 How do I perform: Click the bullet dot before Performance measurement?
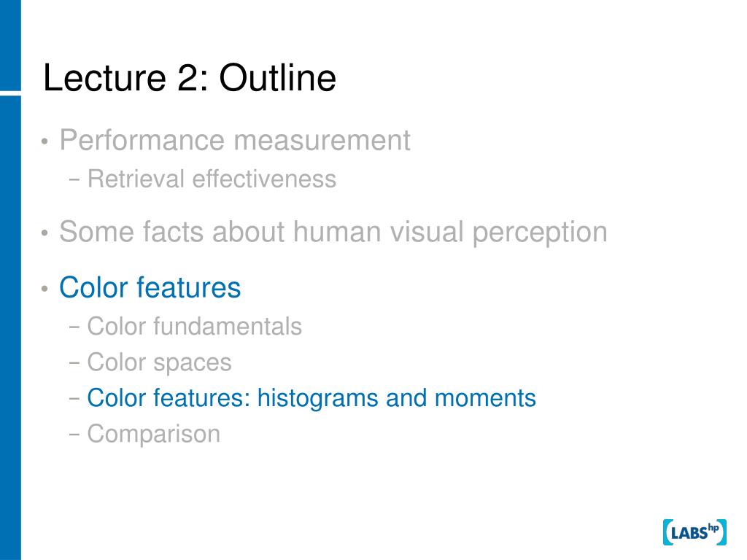click(44, 141)
